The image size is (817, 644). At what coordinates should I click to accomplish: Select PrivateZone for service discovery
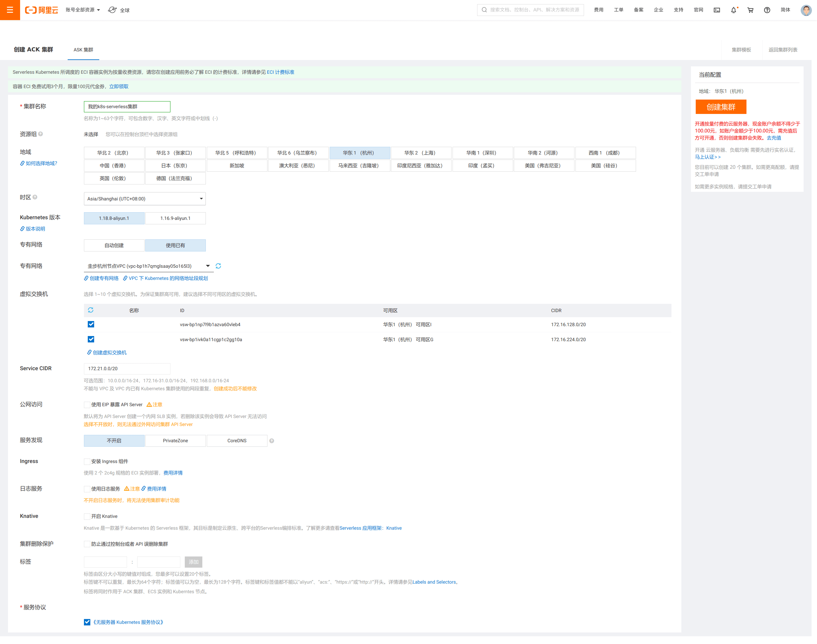pyautogui.click(x=175, y=441)
